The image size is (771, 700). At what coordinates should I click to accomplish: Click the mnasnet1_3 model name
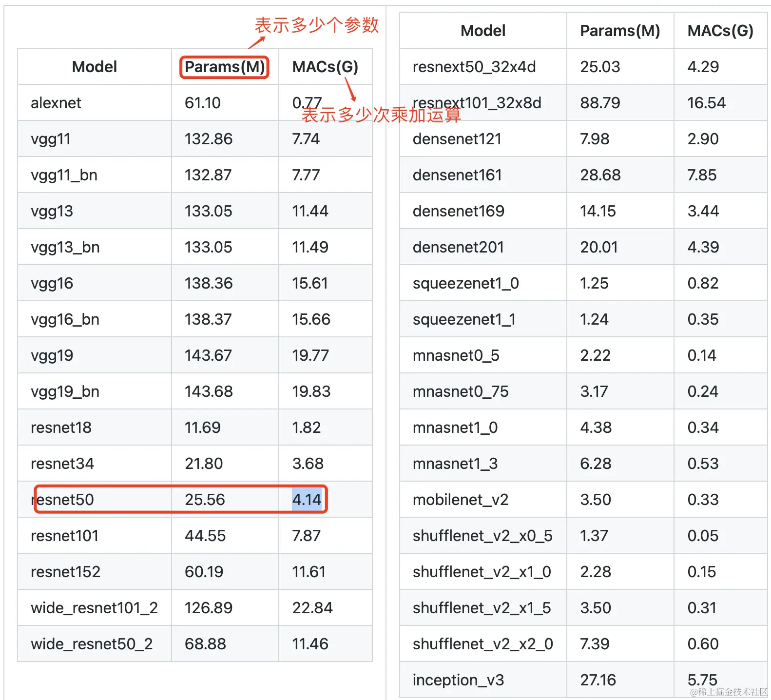[455, 464]
